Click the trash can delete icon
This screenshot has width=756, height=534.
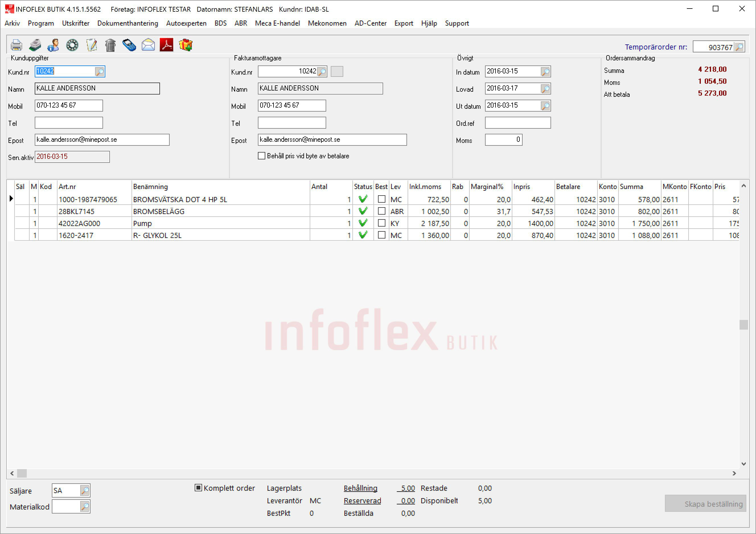(110, 45)
